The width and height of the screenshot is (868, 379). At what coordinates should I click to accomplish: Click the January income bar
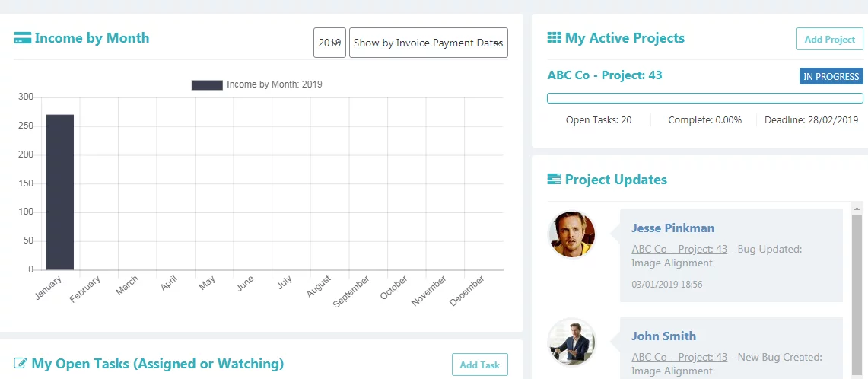pyautogui.click(x=60, y=193)
